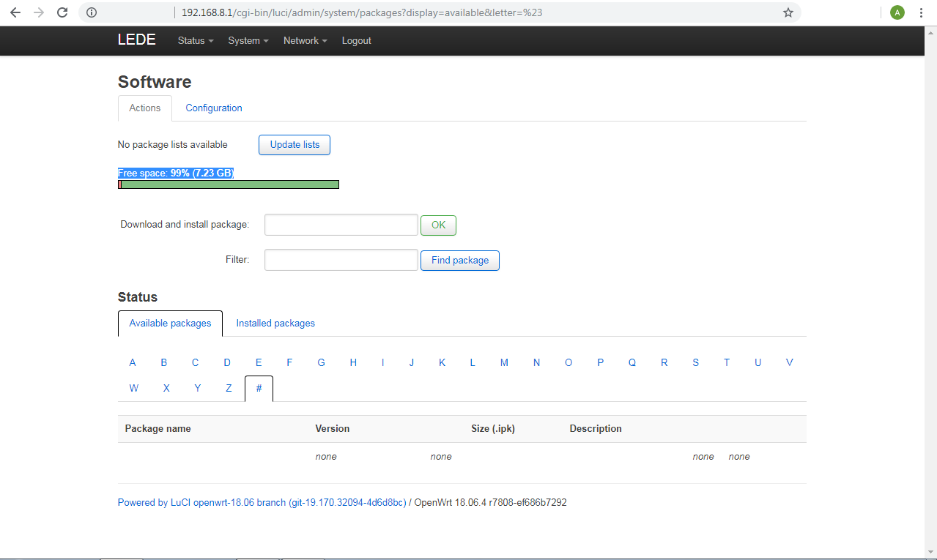937x560 pixels.
Task: Click the Free space 99% text
Action: [176, 173]
